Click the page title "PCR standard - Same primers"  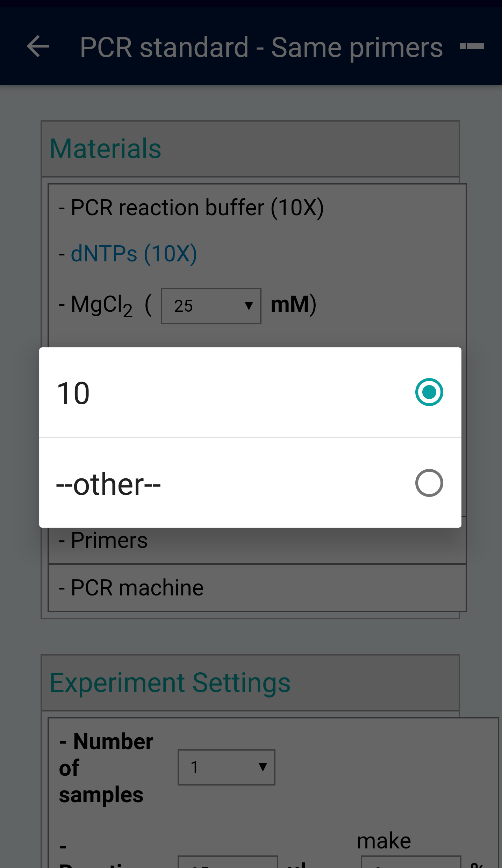261,47
